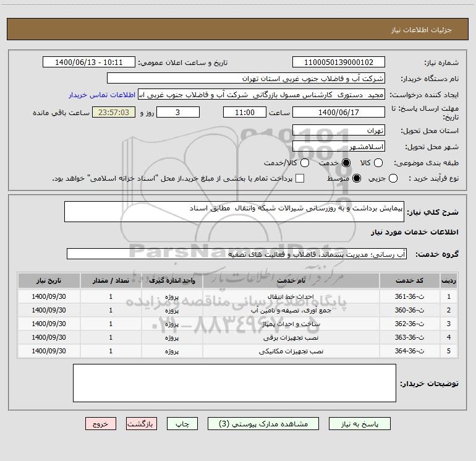
Task: Click the پروژه unit in row 3
Action: pyautogui.click(x=172, y=324)
